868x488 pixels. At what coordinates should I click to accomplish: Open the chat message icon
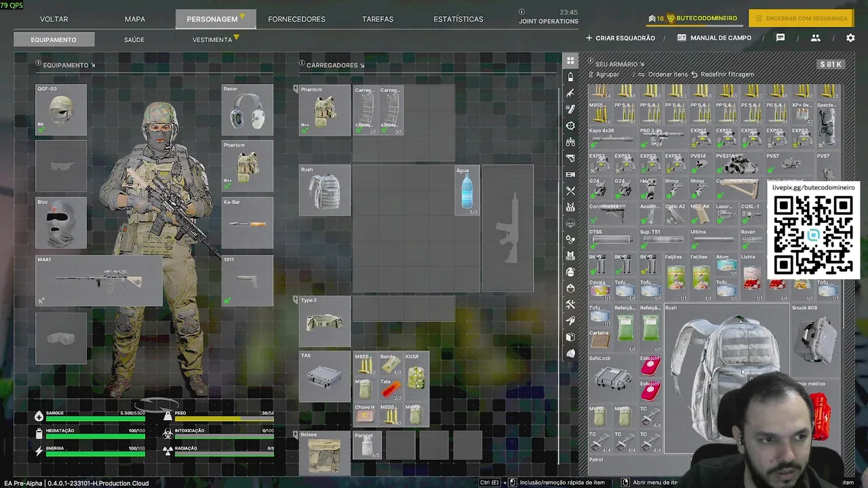click(781, 38)
